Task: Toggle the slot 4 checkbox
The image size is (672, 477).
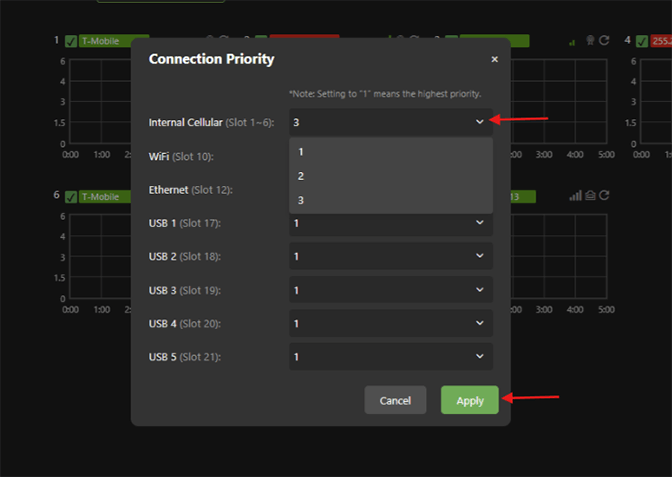Action: point(642,42)
